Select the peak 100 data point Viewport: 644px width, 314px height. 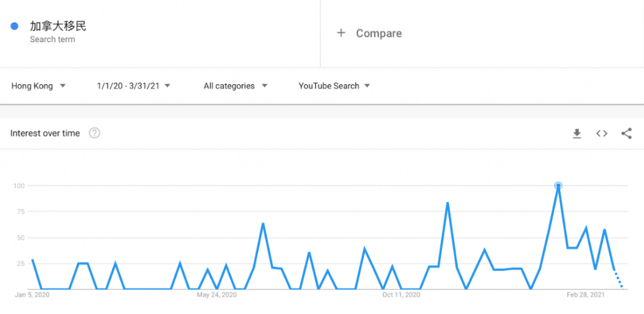[558, 186]
